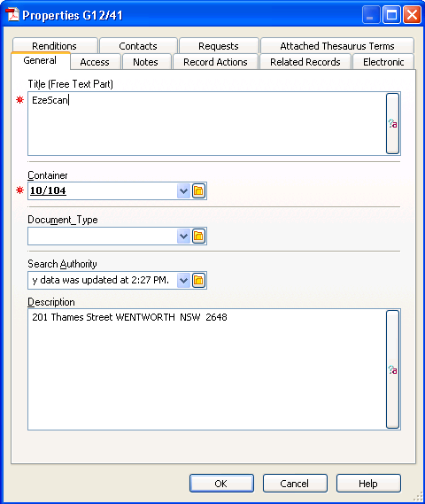Viewport: 425px width, 504px height.
Task: Open the Document_Type folder browse icon
Action: coord(198,236)
